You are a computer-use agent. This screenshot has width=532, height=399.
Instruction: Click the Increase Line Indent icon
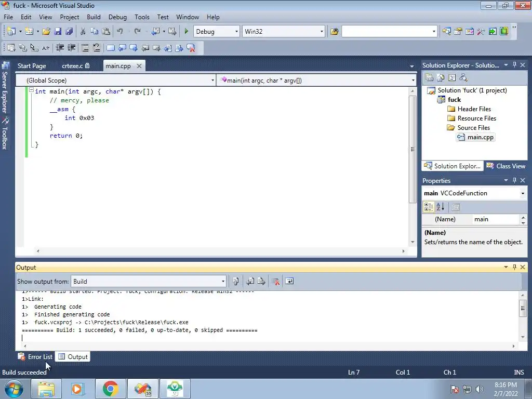coord(72,48)
